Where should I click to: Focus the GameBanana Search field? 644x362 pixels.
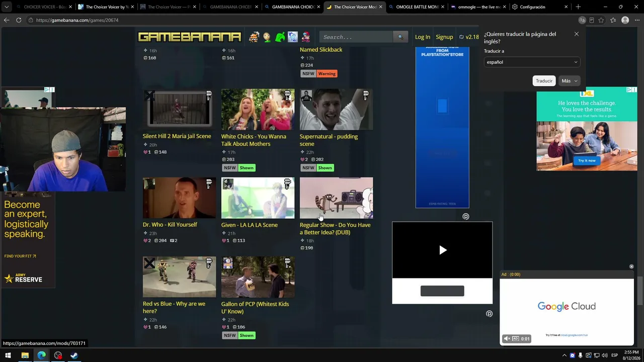pos(356,37)
